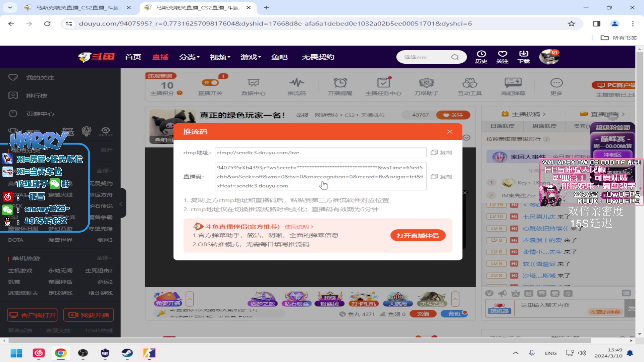Click the horizontal page scrollbar

300,341
